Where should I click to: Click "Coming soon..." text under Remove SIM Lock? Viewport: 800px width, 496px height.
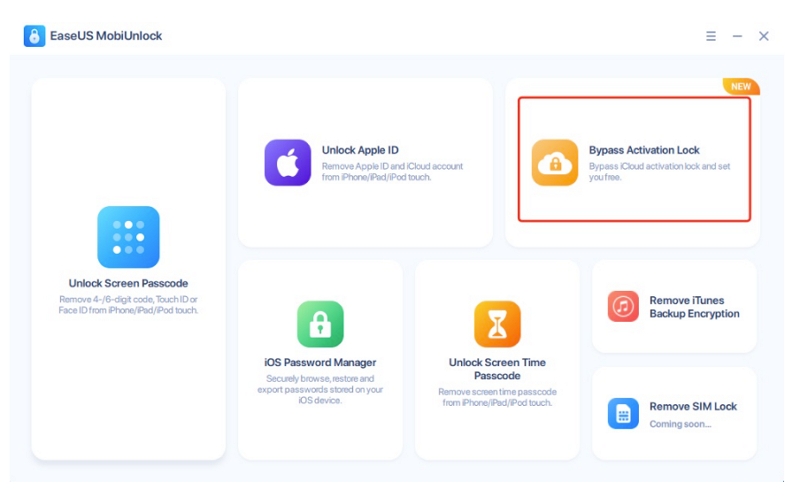pyautogui.click(x=680, y=424)
